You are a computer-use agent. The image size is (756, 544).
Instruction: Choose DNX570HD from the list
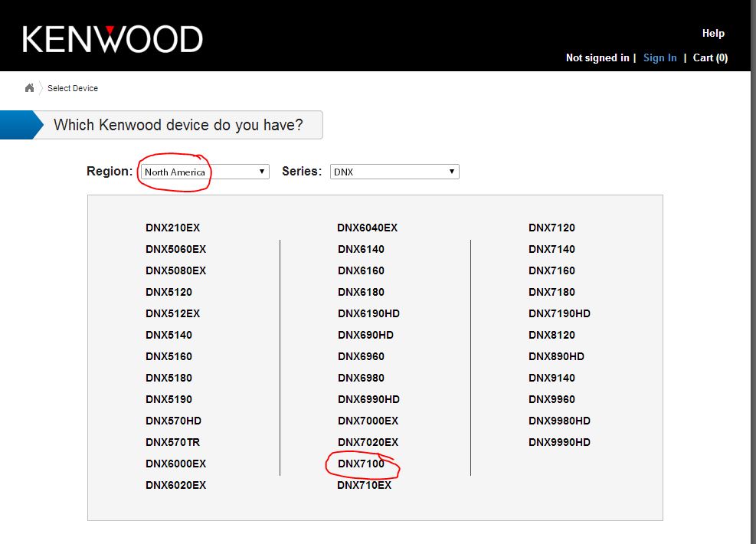(174, 421)
